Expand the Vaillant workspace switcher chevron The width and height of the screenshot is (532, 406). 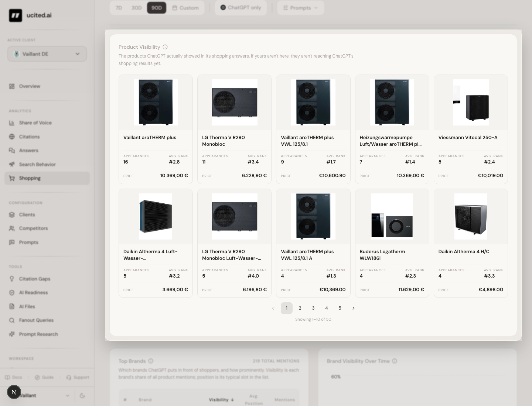pos(68,395)
